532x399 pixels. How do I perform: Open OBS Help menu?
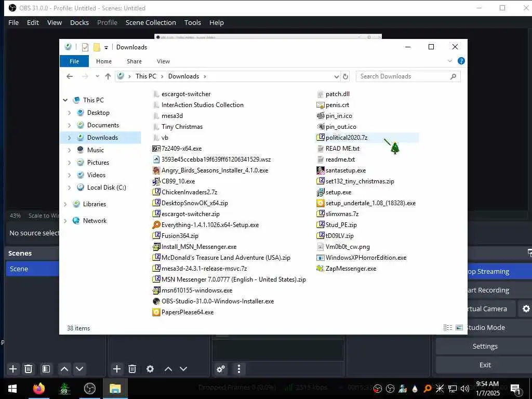217,22
